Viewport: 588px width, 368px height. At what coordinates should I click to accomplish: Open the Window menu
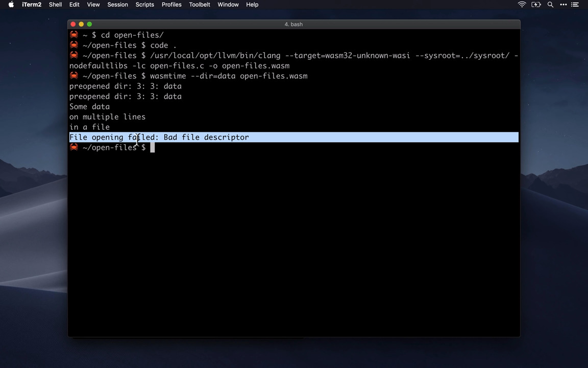click(228, 5)
